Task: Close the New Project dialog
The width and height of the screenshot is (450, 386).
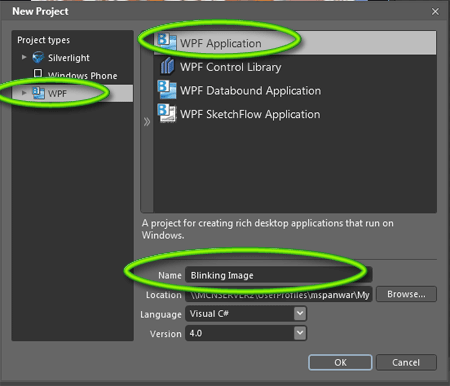Action: (x=435, y=12)
